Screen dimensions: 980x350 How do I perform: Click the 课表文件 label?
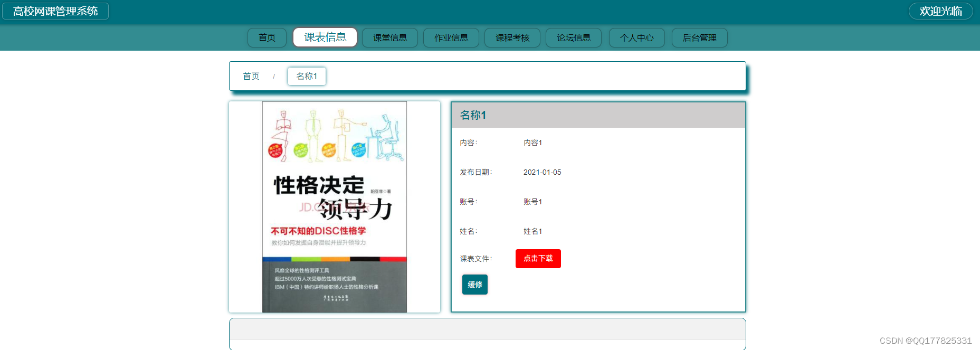(x=475, y=259)
